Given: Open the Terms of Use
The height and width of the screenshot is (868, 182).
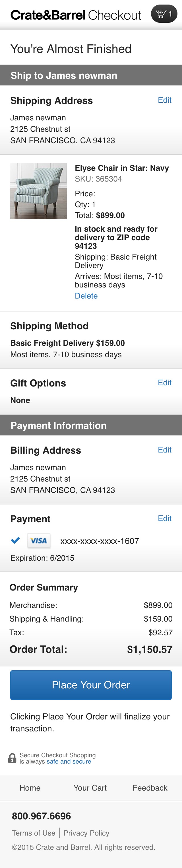Looking at the screenshot, I should click(33, 833).
